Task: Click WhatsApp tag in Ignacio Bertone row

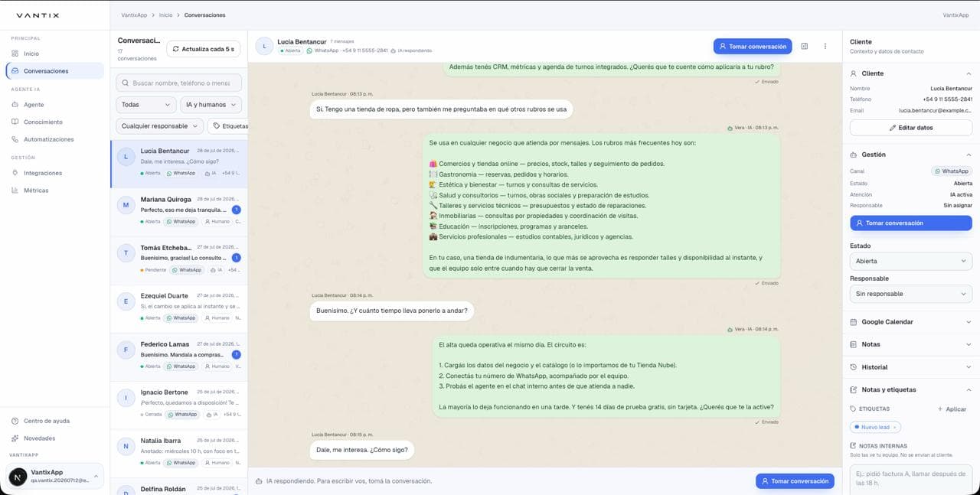Action: [x=184, y=415]
